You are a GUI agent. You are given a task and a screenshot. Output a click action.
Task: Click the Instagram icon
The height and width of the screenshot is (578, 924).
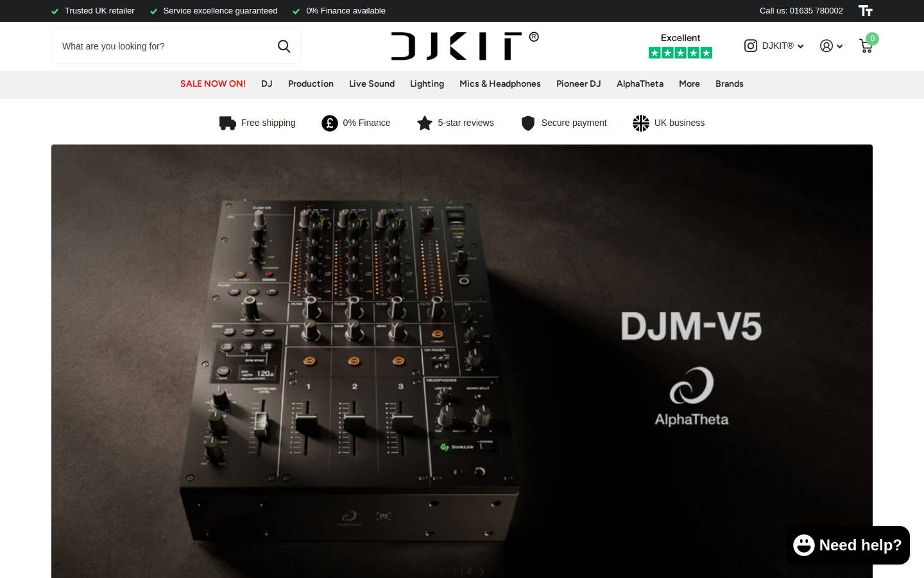coord(750,46)
